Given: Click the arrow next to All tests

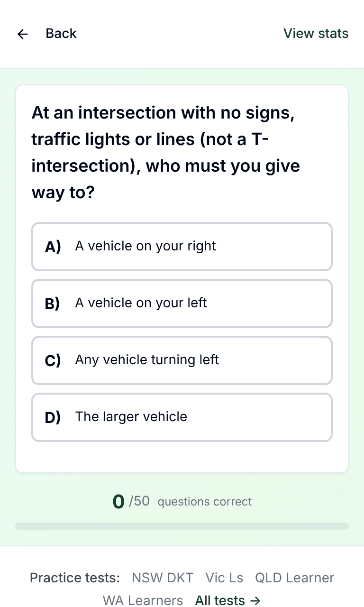Looking at the screenshot, I should click(x=255, y=601).
